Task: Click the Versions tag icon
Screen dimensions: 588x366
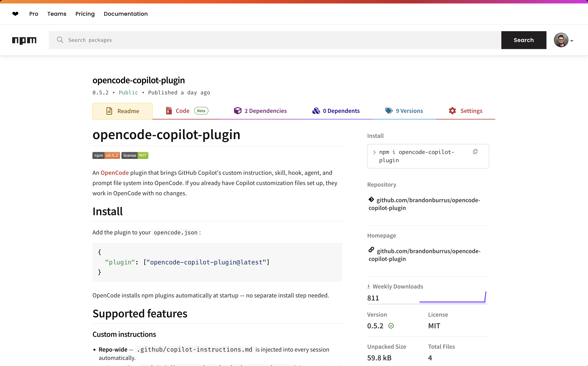Action: pos(389,111)
